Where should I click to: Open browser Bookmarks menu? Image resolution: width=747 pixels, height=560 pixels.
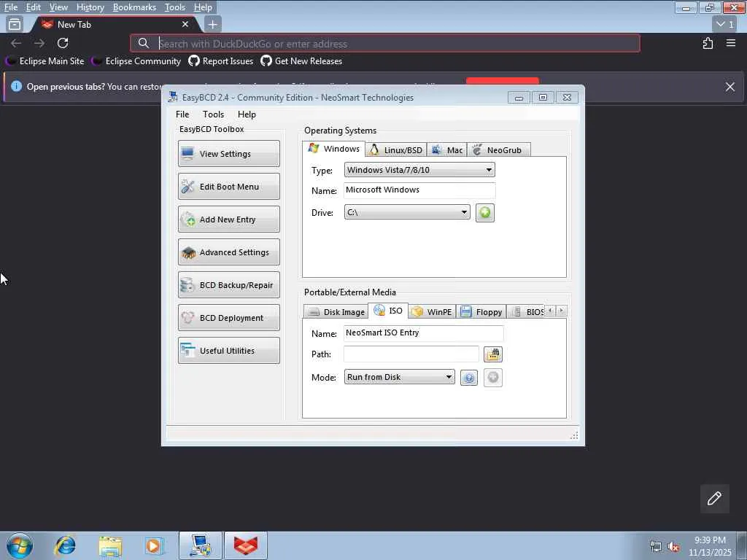point(134,7)
